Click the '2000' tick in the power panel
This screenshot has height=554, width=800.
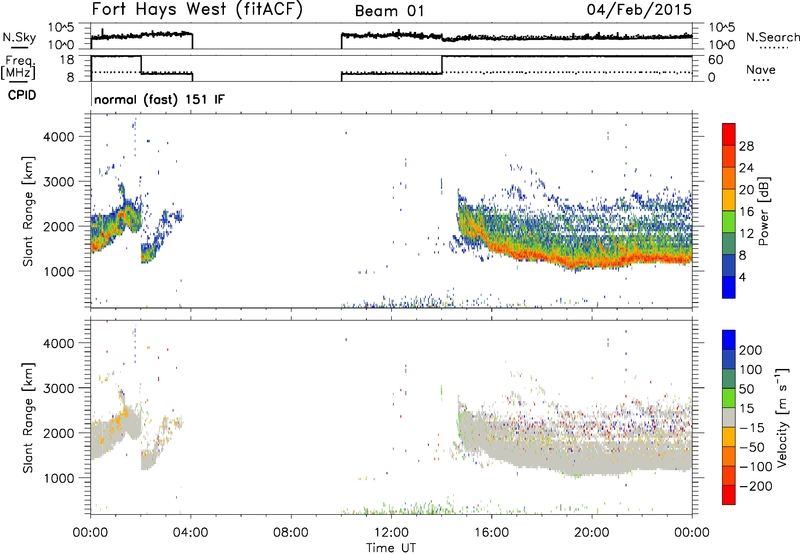coord(58,226)
